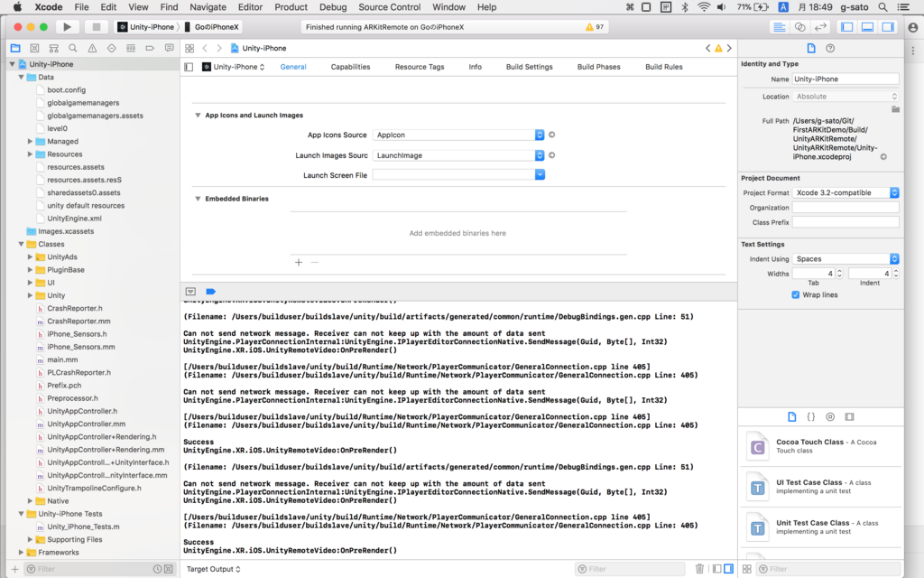Toggle the navigator panel visibility
The width and height of the screenshot is (924, 578).
click(x=846, y=27)
